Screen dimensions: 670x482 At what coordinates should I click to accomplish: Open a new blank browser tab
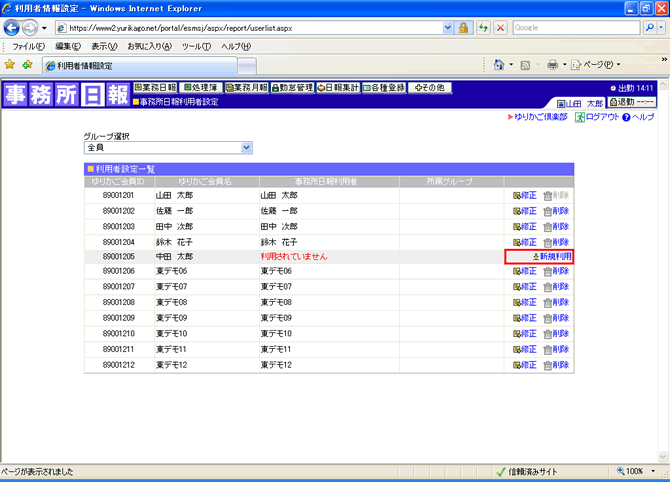247,66
